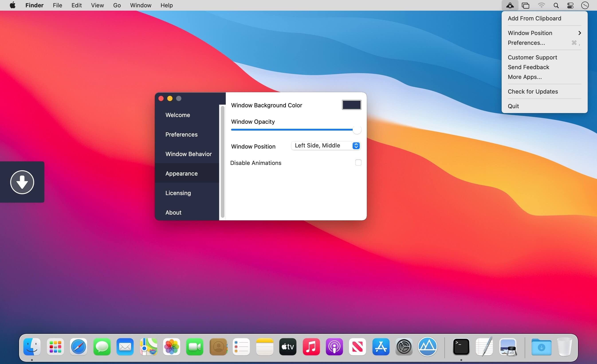This screenshot has height=364, width=597.
Task: Close the preferences window
Action: tap(161, 98)
